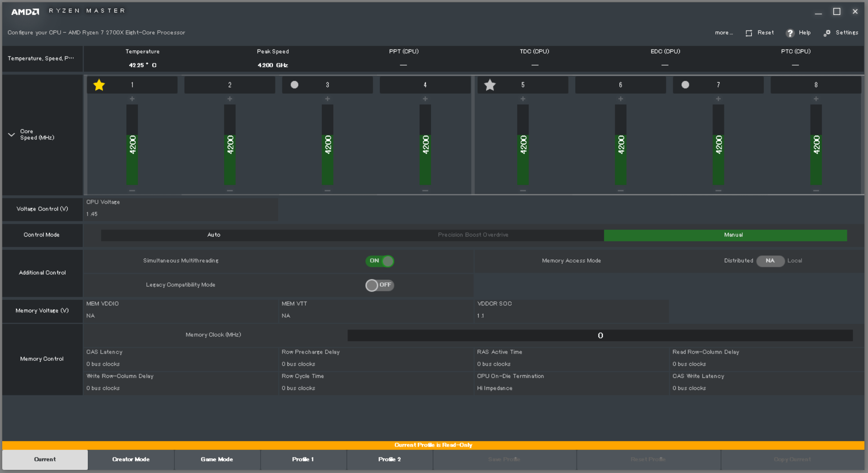Increase core 8 speed with plus

(816, 99)
